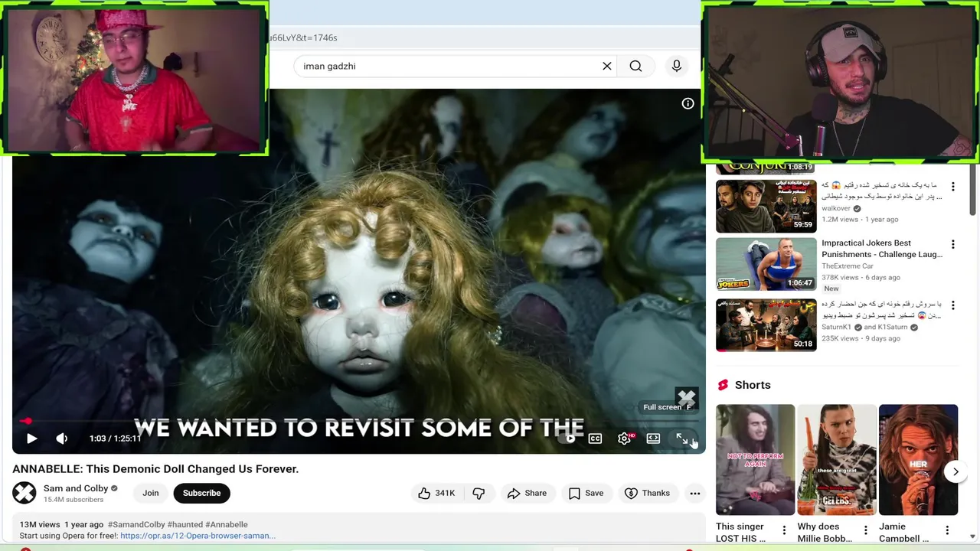Screen dimensions: 980x551
Task: Click the Shorts section logo
Action: 723,385
